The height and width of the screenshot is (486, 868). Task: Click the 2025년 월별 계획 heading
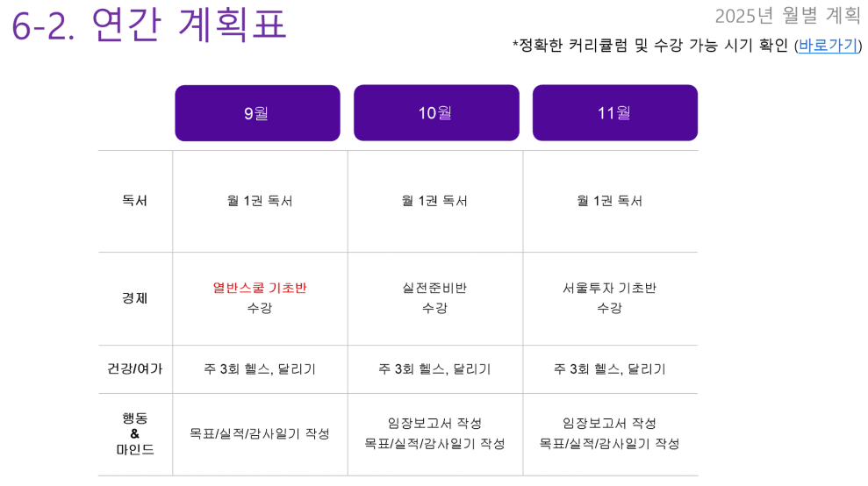[788, 16]
